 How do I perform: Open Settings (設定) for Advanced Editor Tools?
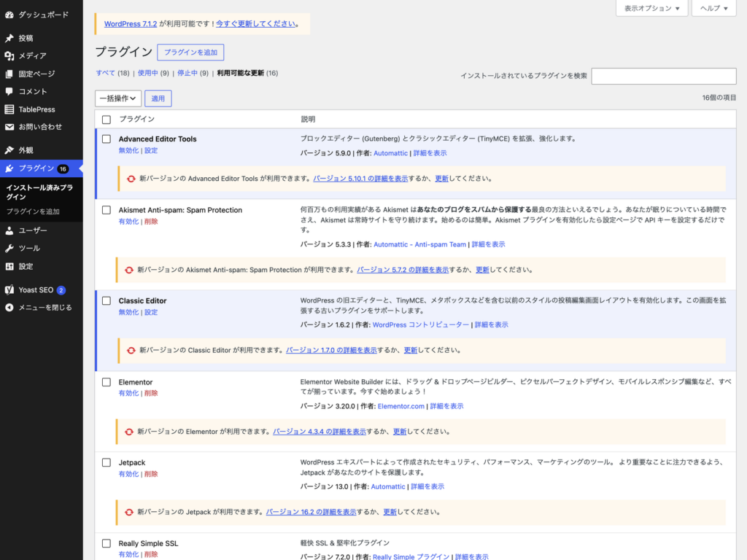[151, 150]
